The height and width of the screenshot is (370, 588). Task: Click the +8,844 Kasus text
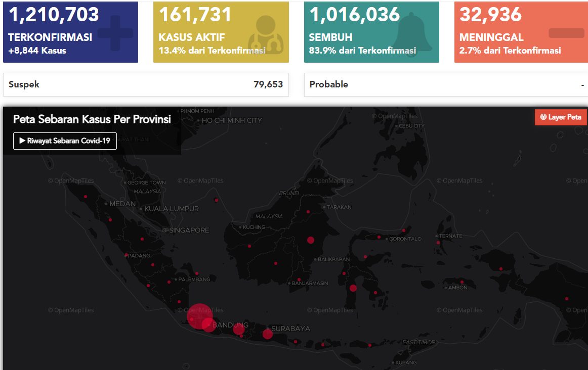(x=37, y=51)
